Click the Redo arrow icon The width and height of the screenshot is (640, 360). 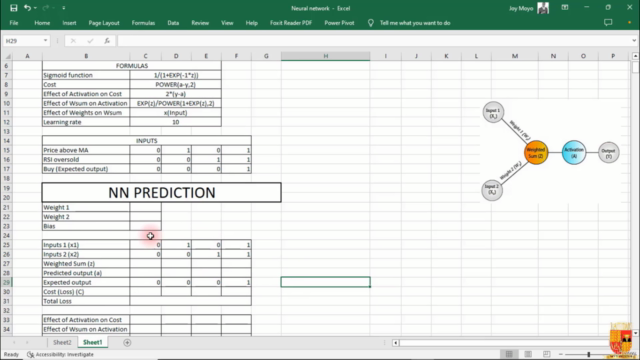[46, 8]
